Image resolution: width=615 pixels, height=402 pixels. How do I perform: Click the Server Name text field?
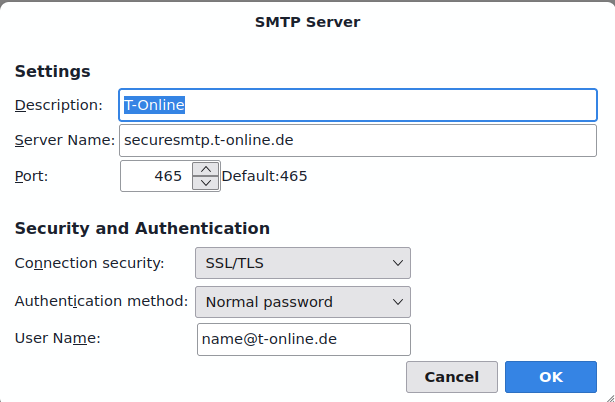tap(358, 140)
